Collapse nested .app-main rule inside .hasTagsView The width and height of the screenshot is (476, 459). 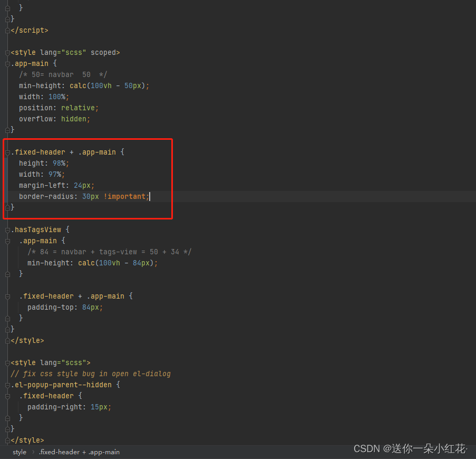point(7,241)
